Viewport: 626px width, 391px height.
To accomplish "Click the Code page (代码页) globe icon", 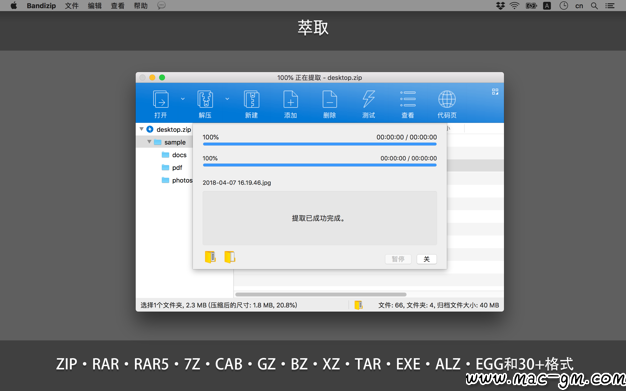I will coord(447,103).
